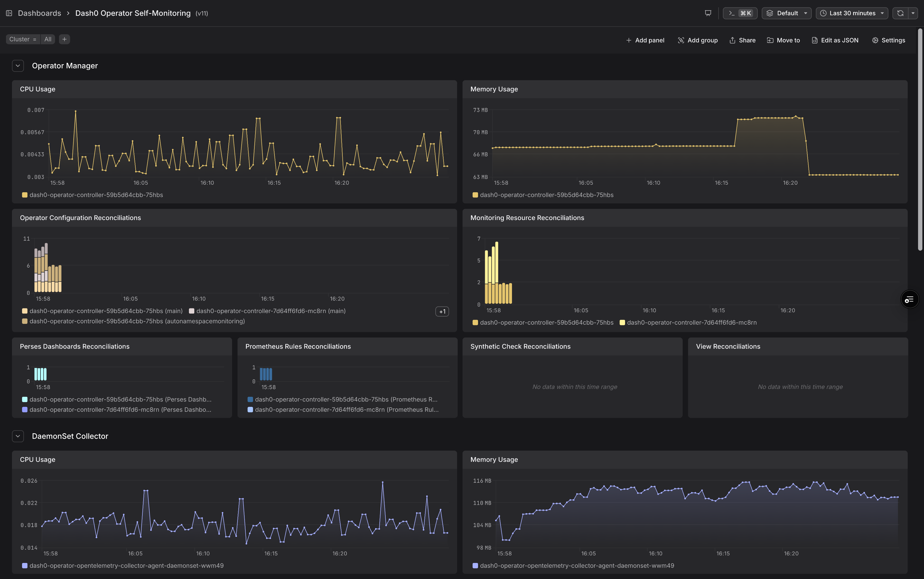This screenshot has height=579, width=924.
Task: Add a new filter with plus icon
Action: coord(64,39)
